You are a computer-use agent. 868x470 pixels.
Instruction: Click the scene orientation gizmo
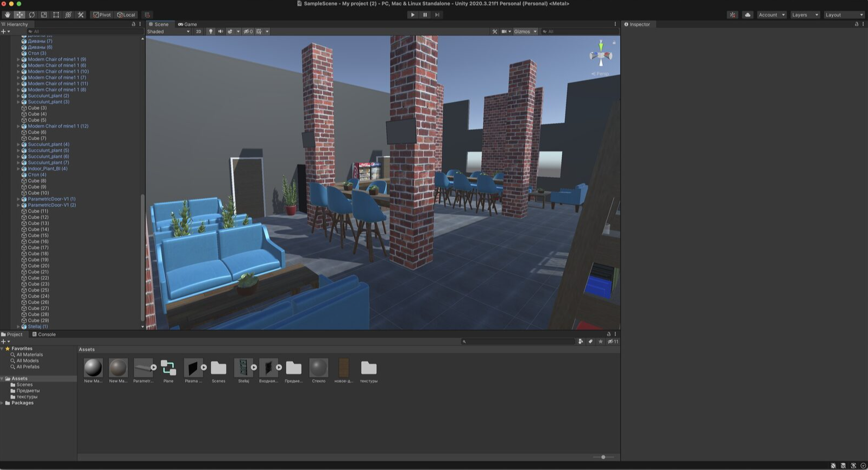pyautogui.click(x=601, y=56)
